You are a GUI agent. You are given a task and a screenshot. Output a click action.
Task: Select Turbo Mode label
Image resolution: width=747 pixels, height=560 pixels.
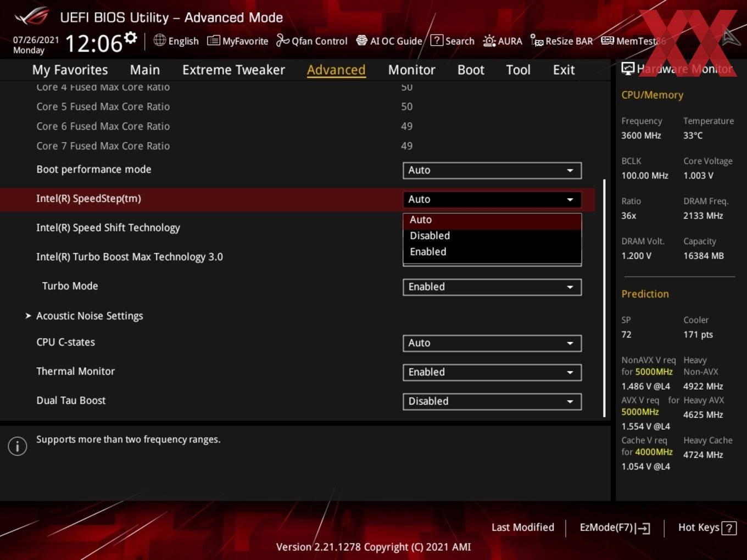pyautogui.click(x=70, y=286)
